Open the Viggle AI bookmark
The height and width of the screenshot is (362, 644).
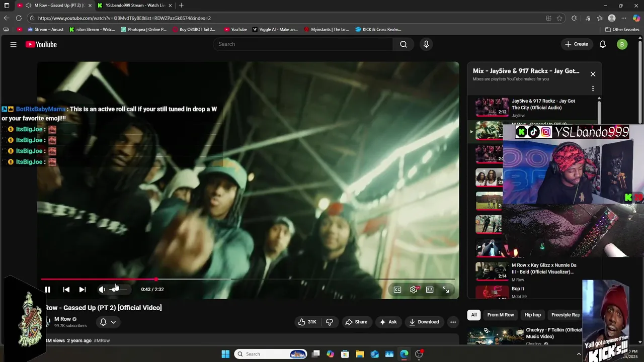click(275, 29)
